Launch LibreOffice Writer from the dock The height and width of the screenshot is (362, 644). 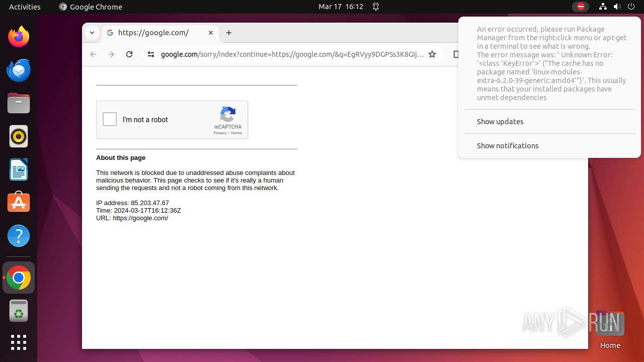coord(19,169)
